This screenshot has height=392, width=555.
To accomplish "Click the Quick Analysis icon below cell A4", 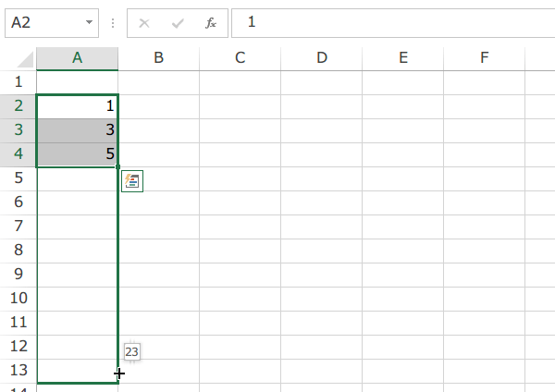I will [x=132, y=181].
